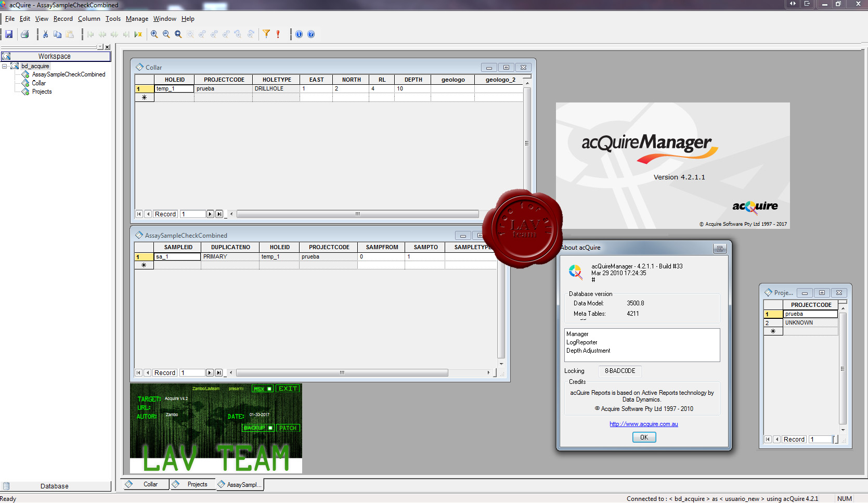The image size is (868, 503).
Task: Click the SAMPLEID column header
Action: tap(178, 247)
